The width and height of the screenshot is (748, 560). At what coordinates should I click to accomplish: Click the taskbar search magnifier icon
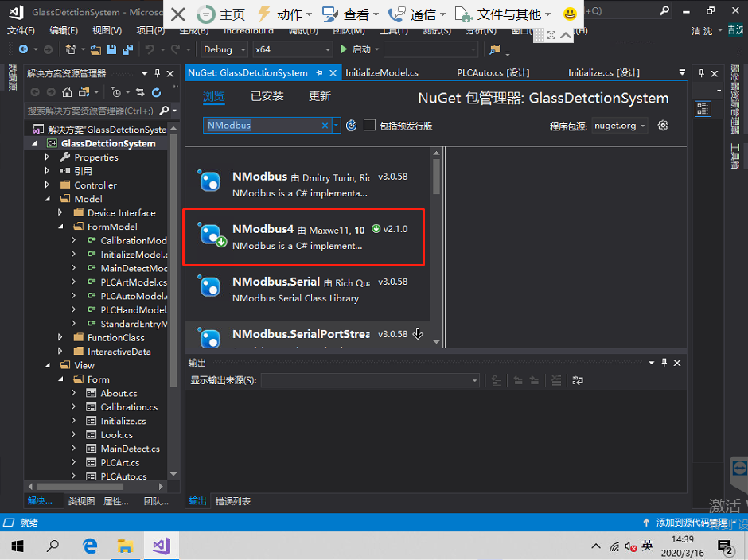coord(53,546)
